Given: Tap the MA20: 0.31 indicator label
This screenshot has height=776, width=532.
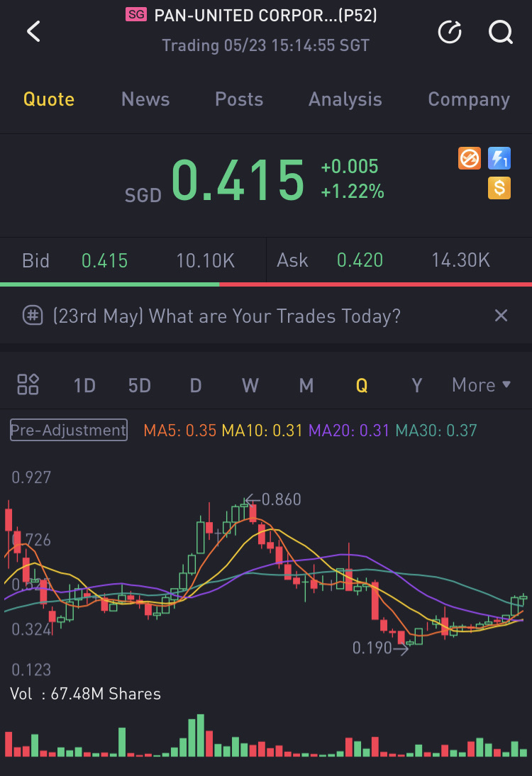Looking at the screenshot, I should (x=349, y=430).
